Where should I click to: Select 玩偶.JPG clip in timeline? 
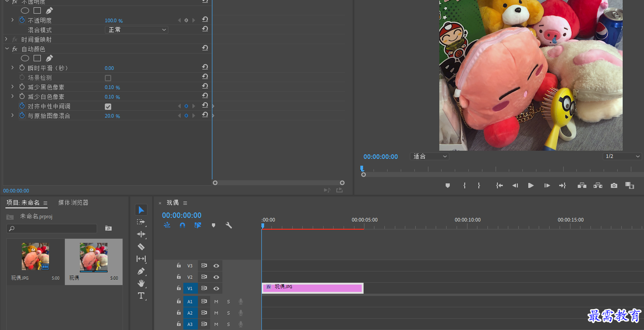(312, 288)
